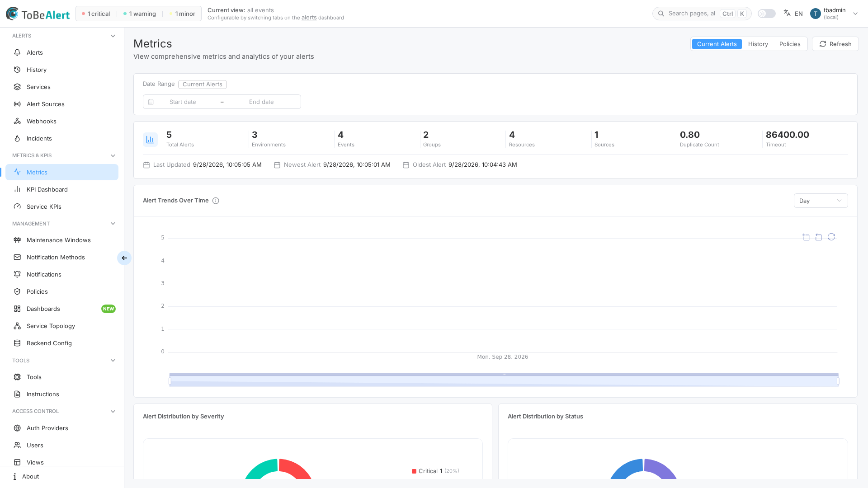The height and width of the screenshot is (488, 868).
Task: Switch to the Current Alerts tab
Action: pos(717,44)
